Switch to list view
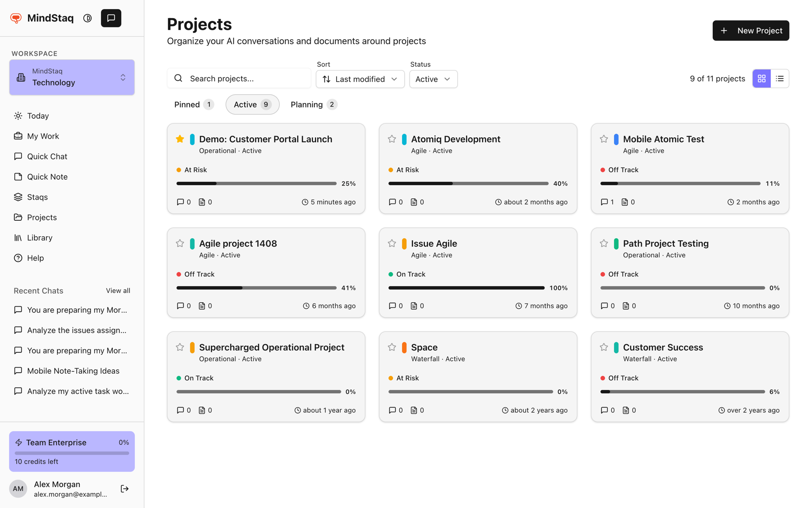This screenshot has width=812, height=508. 780,79
